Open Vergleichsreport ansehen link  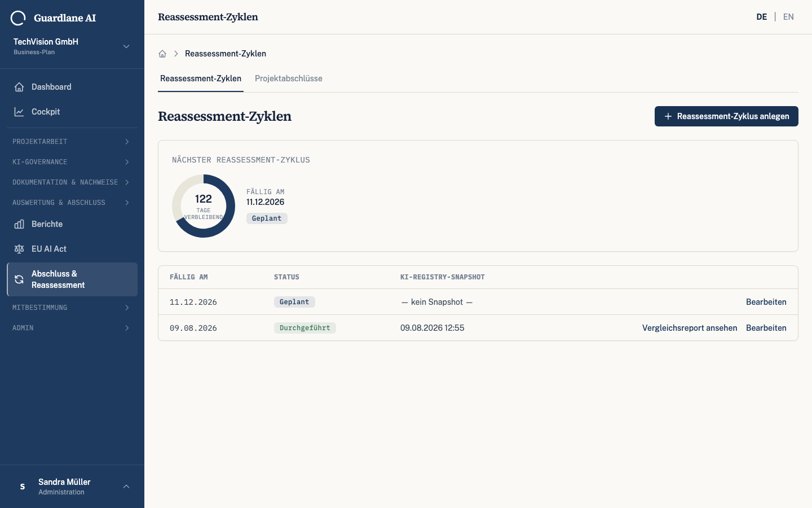click(690, 328)
